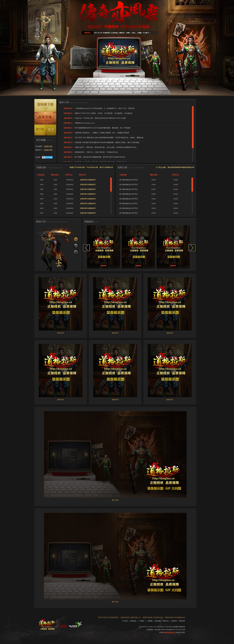Show previous equipment in carousel

click(x=86, y=248)
